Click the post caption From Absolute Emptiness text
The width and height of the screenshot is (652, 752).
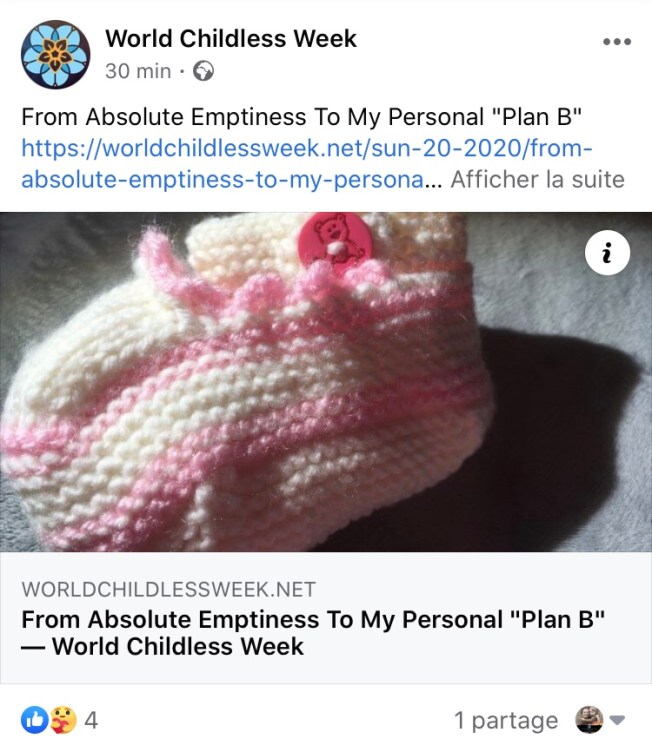[301, 117]
